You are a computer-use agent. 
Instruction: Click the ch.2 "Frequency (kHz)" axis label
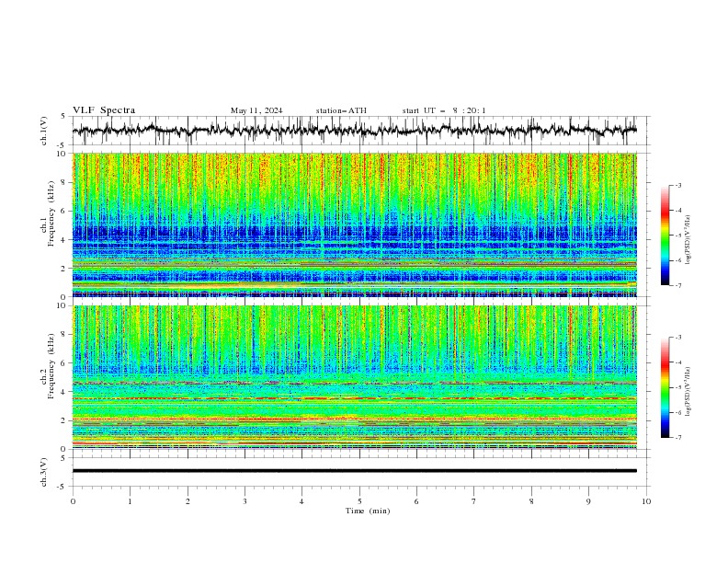(51, 366)
